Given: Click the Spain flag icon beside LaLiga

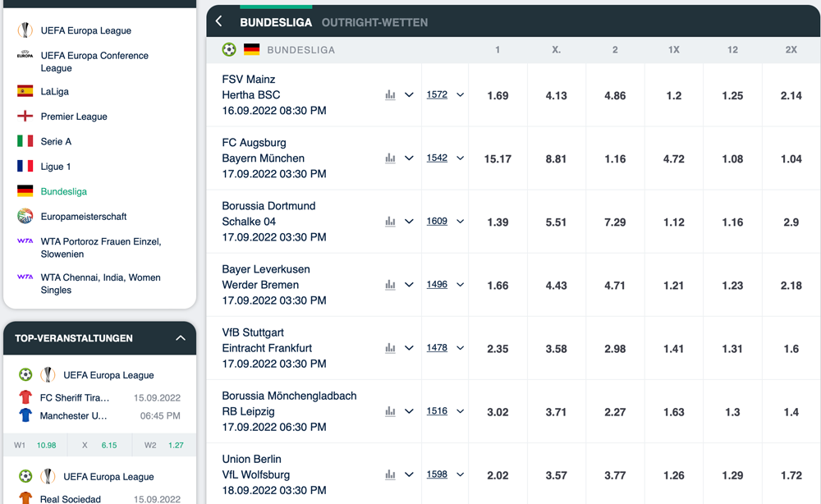Looking at the screenshot, I should (x=25, y=92).
